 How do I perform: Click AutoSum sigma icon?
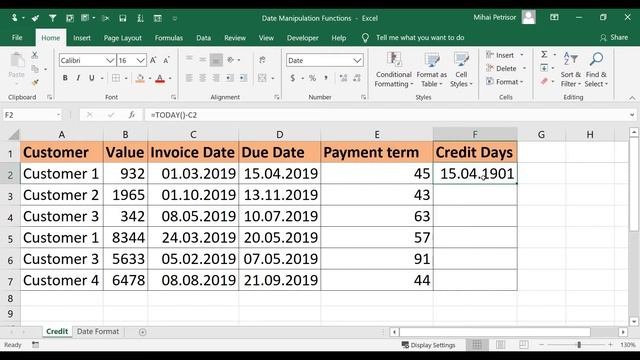tap(544, 55)
